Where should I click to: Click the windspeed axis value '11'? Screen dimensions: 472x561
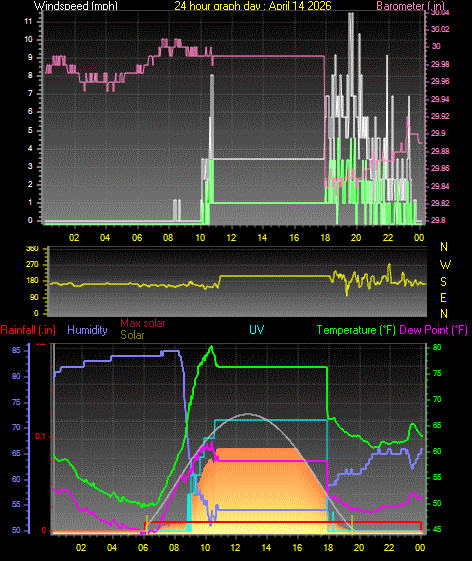point(29,21)
